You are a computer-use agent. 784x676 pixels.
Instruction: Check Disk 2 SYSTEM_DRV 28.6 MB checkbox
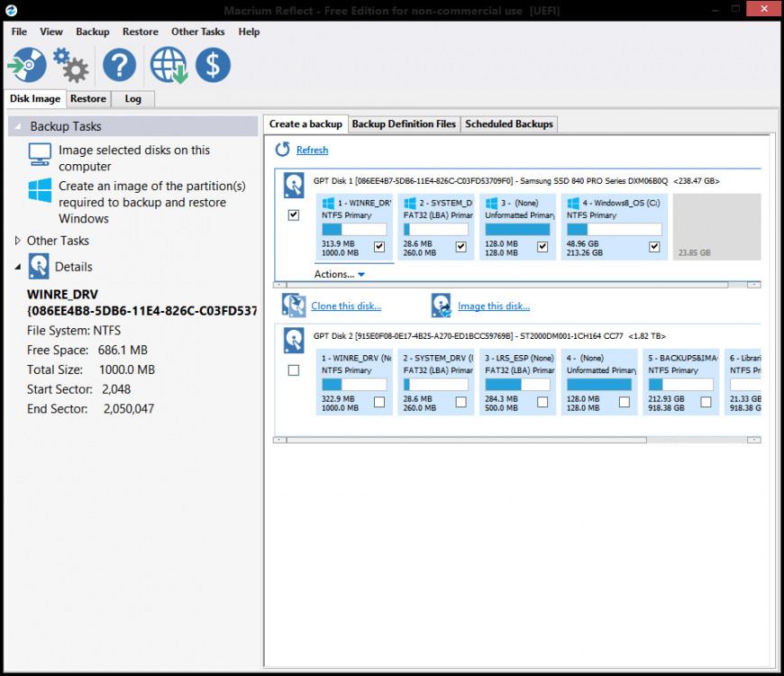click(x=461, y=401)
